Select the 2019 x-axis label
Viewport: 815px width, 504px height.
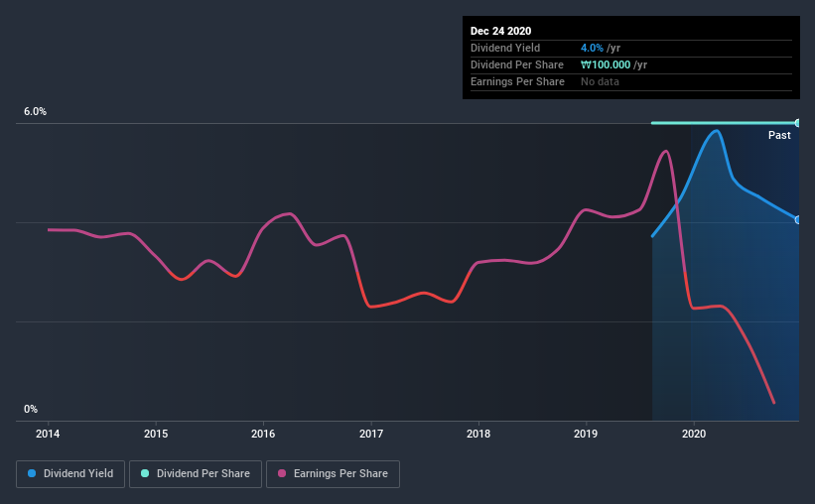(x=586, y=434)
